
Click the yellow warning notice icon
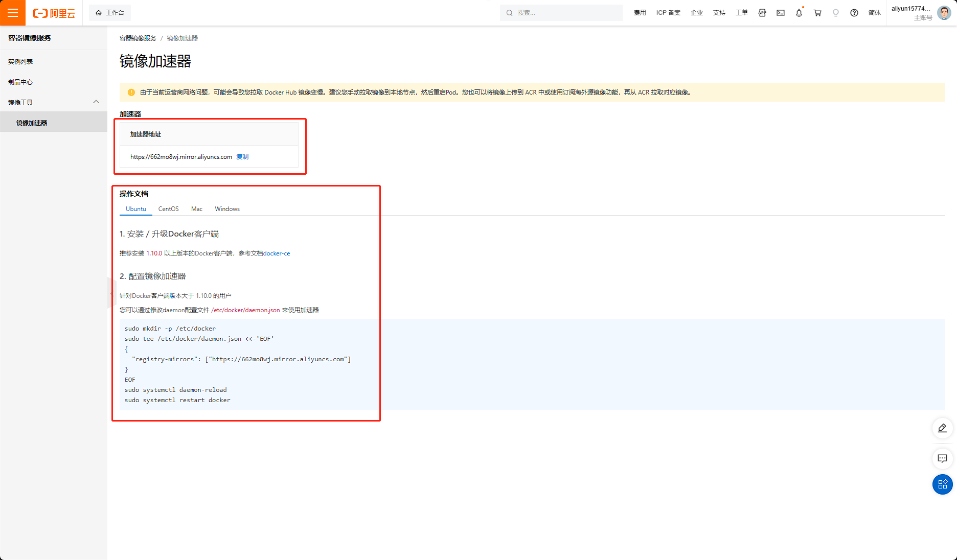[131, 92]
